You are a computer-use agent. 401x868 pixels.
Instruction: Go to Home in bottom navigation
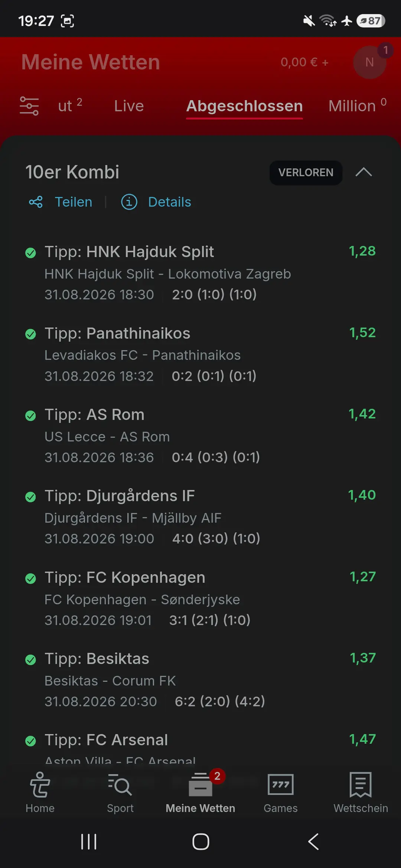pos(40,792)
